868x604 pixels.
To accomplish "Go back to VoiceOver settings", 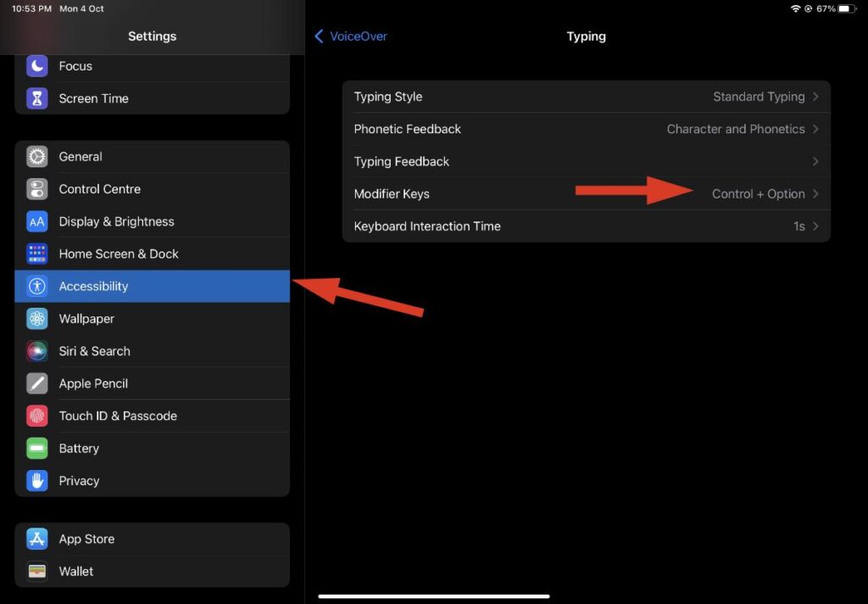I will point(351,36).
